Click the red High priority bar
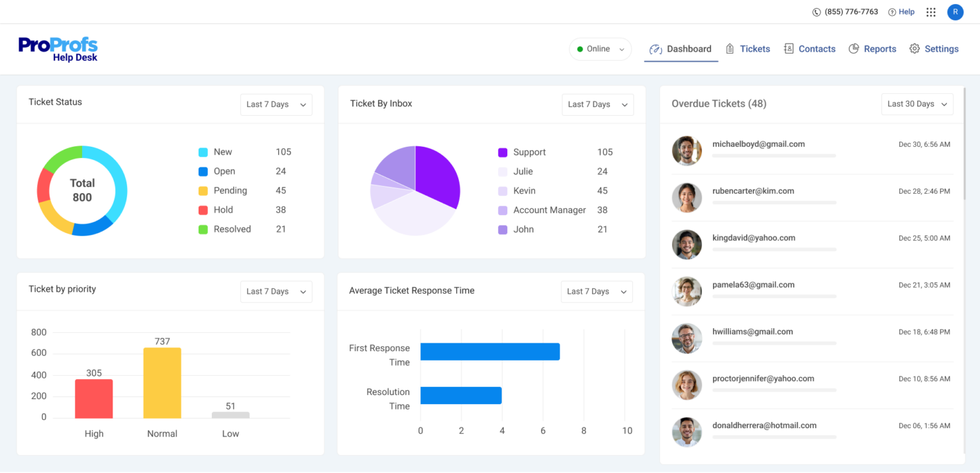 94,398
